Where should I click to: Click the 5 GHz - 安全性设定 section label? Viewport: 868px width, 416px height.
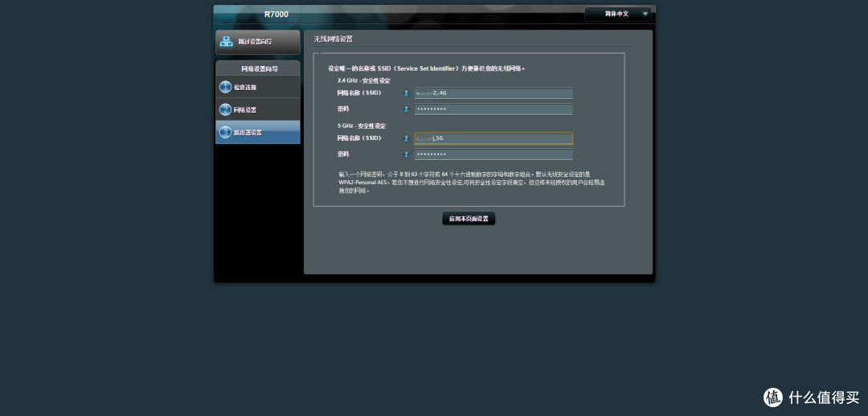[362, 126]
